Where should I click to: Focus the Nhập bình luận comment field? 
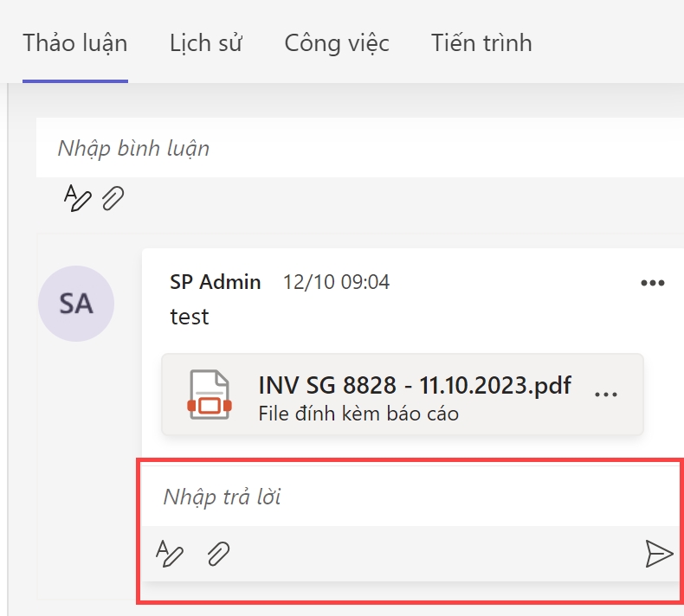click(346, 148)
